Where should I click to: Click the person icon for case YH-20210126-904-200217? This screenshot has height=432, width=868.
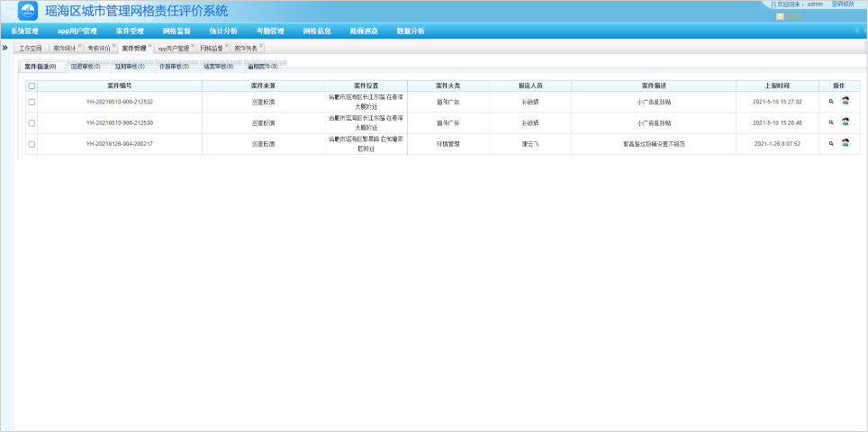coord(845,144)
